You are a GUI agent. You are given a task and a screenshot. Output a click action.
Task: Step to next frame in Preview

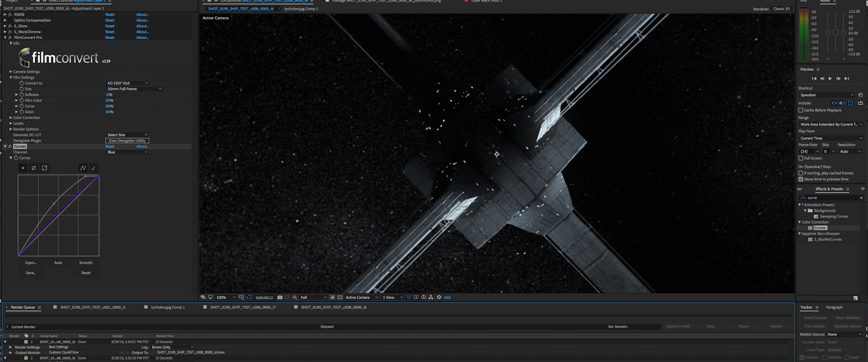[x=839, y=79]
